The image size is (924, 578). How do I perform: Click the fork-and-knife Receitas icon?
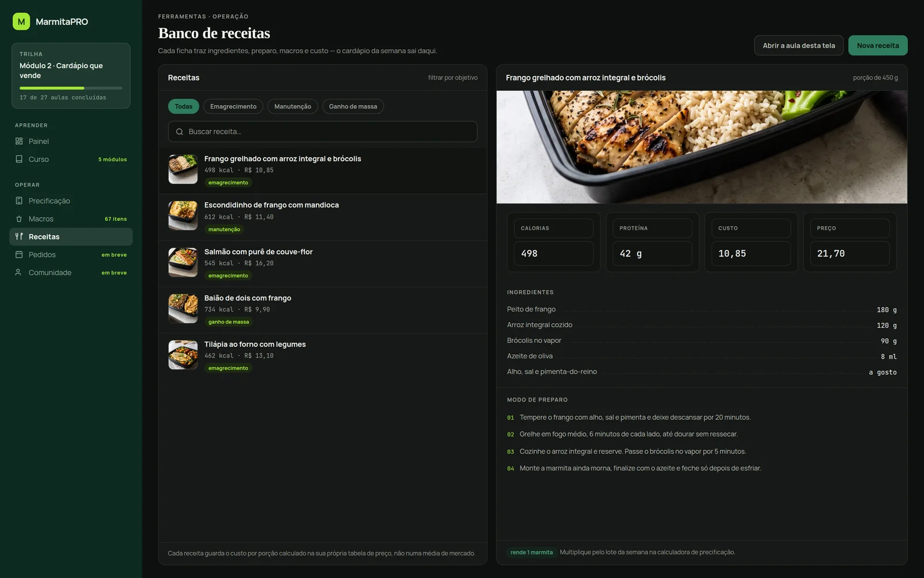tap(19, 236)
